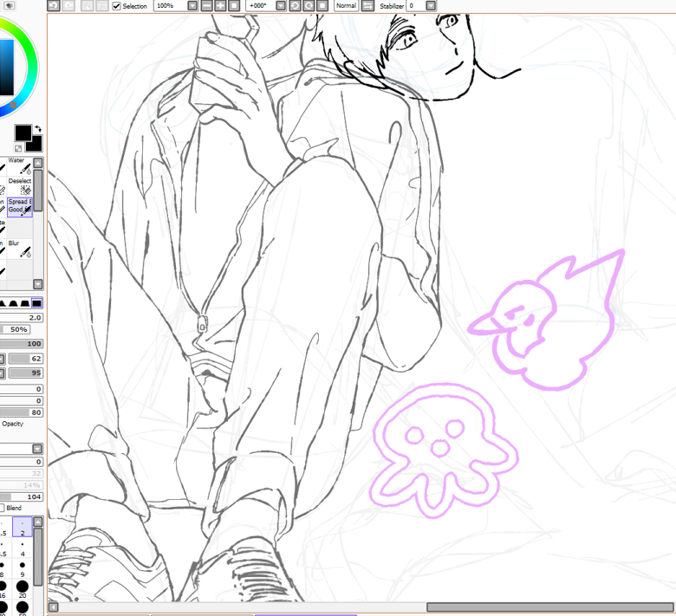This screenshot has height=616, width=676.
Task: Click the slider showing value 95
Action: pos(25,373)
